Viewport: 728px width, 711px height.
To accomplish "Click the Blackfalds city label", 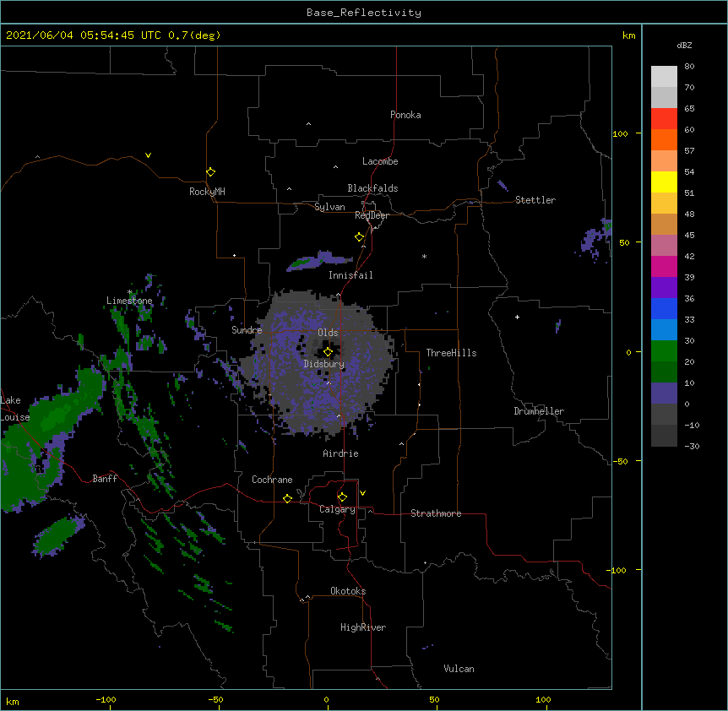I will [372, 188].
